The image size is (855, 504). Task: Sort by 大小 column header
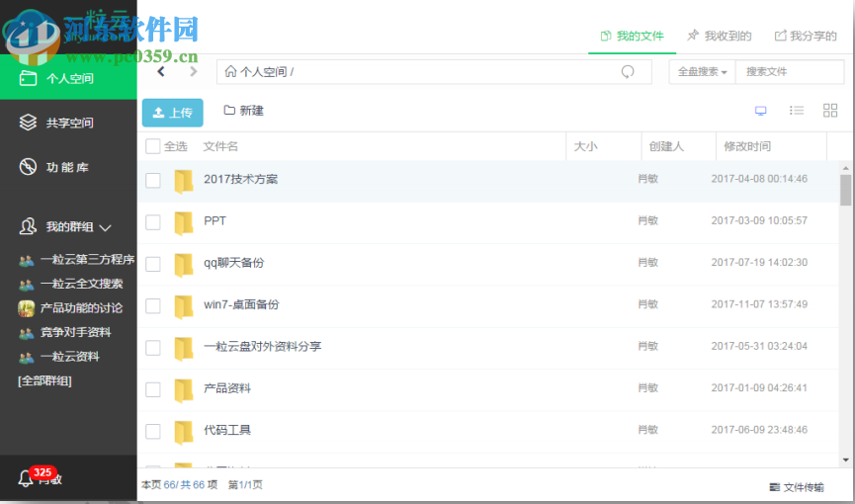pos(585,146)
